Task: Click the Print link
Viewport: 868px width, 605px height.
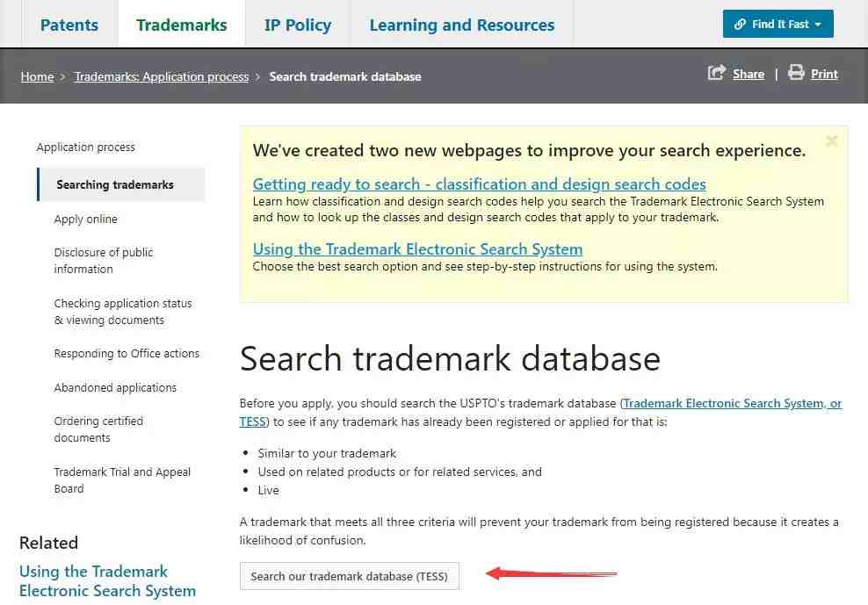Action: tap(824, 74)
